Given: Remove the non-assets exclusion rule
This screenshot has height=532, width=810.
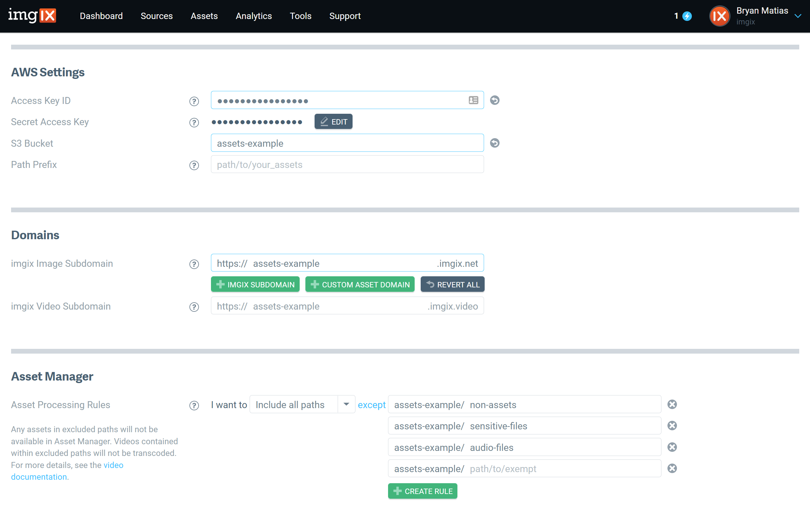Looking at the screenshot, I should click(672, 404).
